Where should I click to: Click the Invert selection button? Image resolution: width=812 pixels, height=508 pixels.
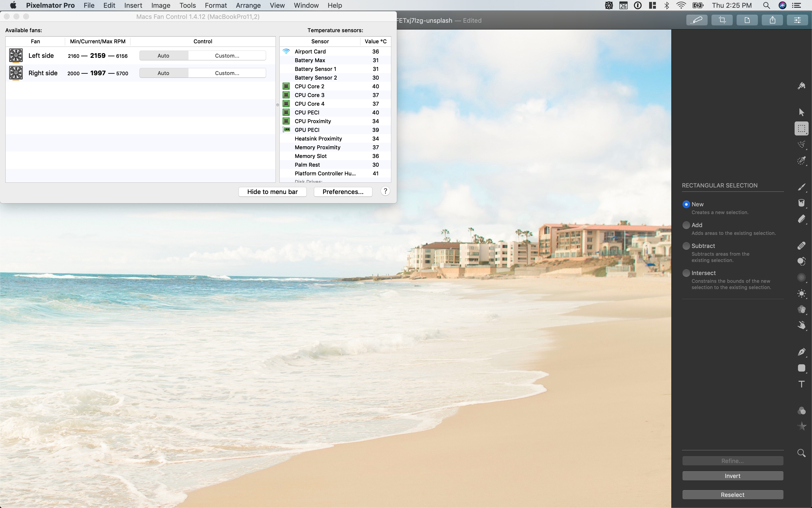pos(732,476)
